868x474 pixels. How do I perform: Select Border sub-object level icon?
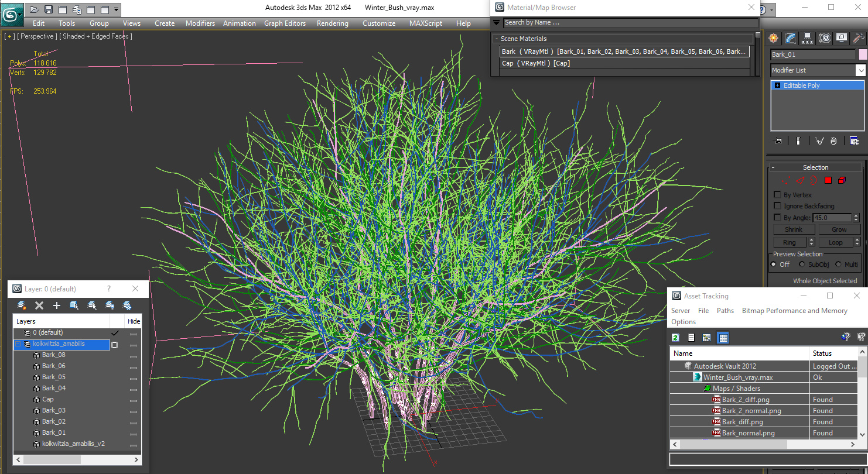pyautogui.click(x=814, y=180)
